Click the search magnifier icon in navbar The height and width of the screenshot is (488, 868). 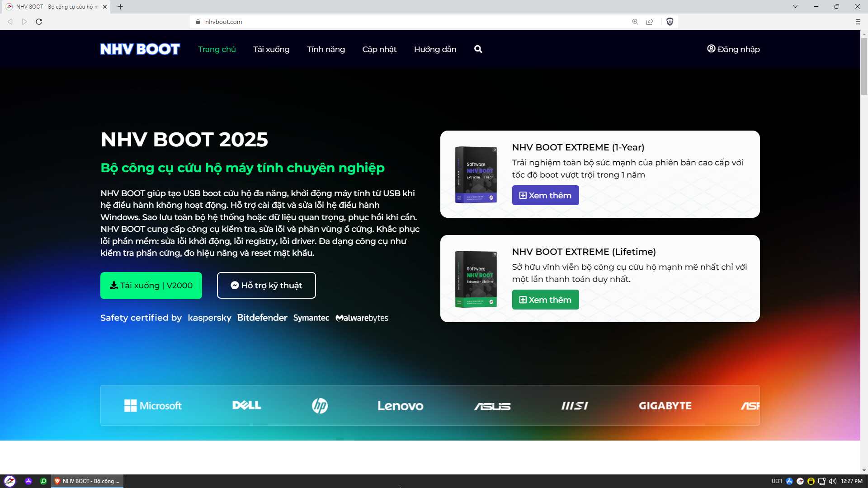tap(478, 49)
